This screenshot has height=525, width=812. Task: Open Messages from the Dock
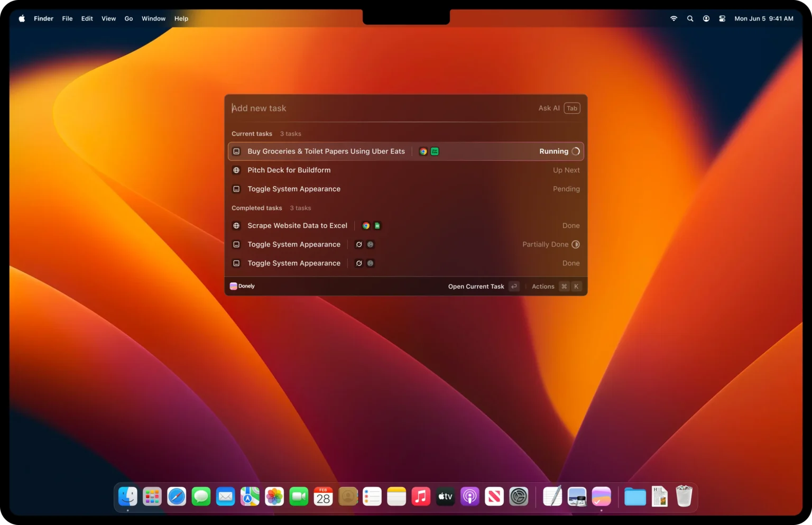click(201, 496)
